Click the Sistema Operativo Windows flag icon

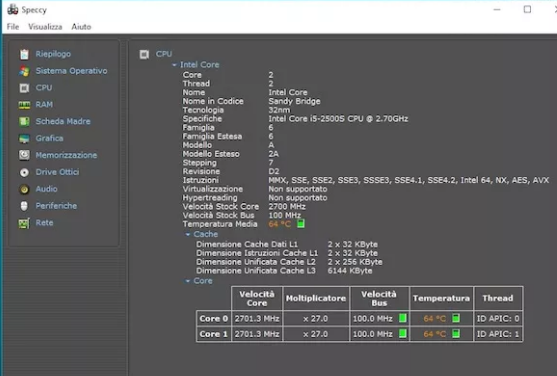tap(24, 71)
